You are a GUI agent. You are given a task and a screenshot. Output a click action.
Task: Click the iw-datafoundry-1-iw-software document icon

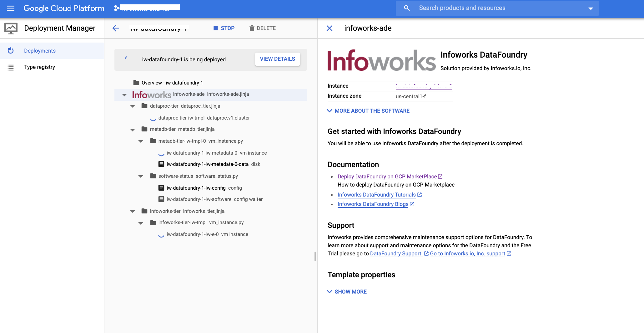click(x=161, y=199)
